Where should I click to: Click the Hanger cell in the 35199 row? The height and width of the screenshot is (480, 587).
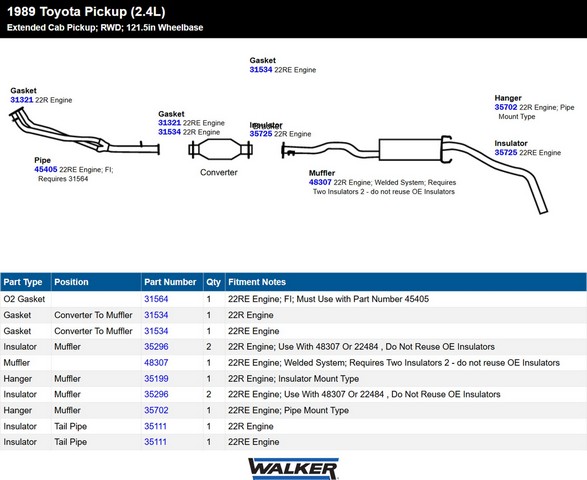18,379
